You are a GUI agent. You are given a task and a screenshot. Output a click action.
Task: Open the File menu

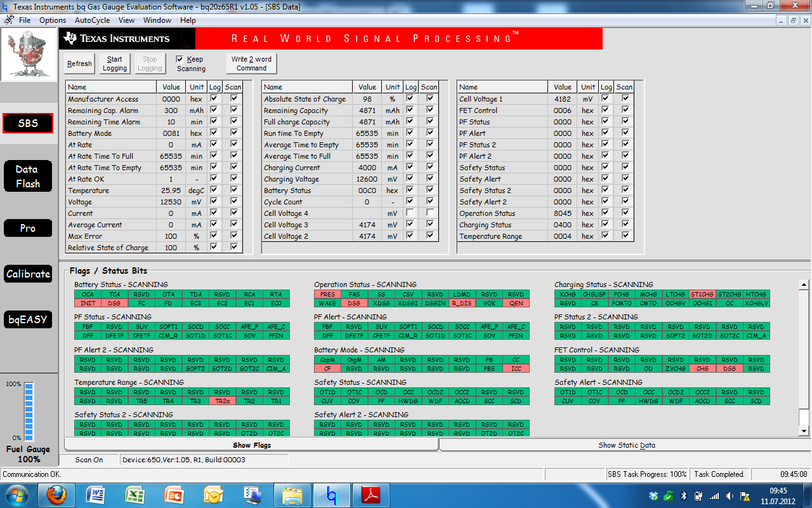[x=25, y=20]
